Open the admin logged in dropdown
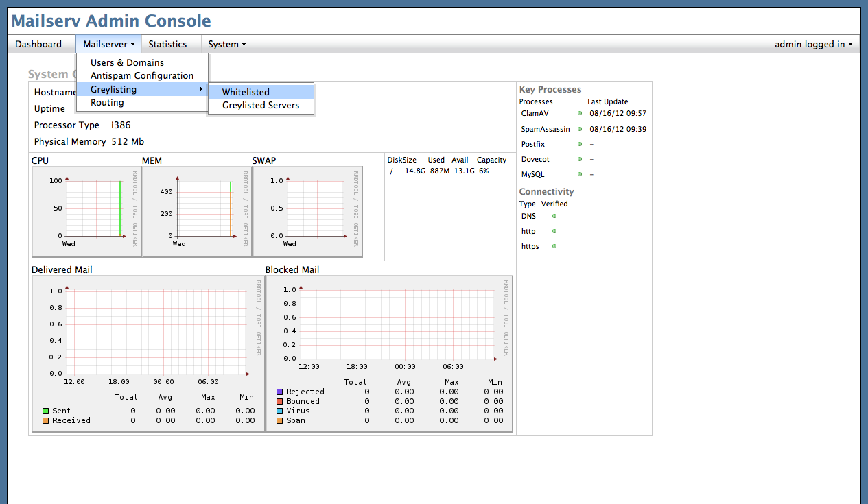 click(x=814, y=44)
